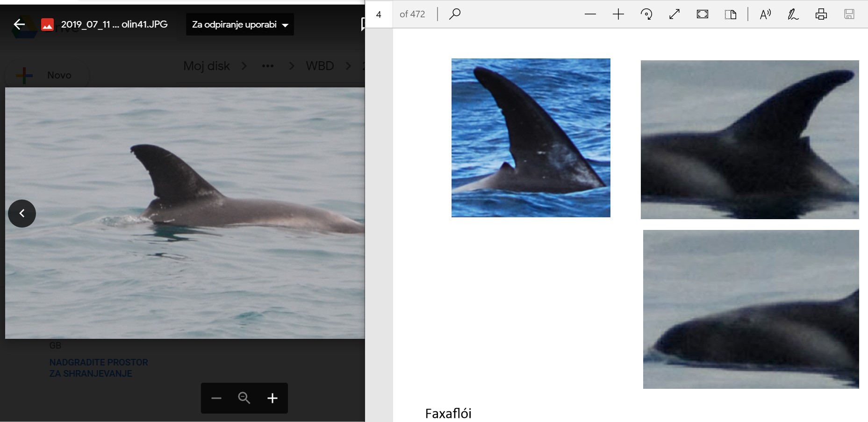Enter full screen PDF view

(x=703, y=14)
